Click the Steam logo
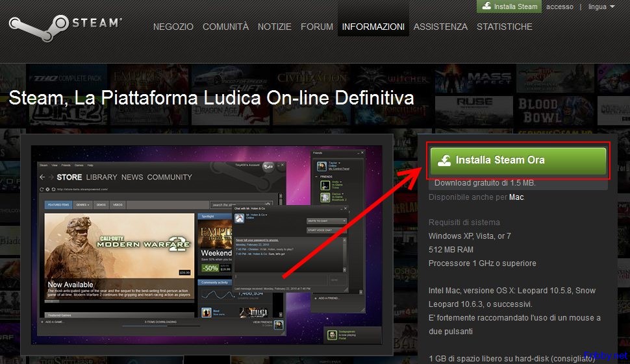Screen dimensions: 630x364 click(x=66, y=27)
